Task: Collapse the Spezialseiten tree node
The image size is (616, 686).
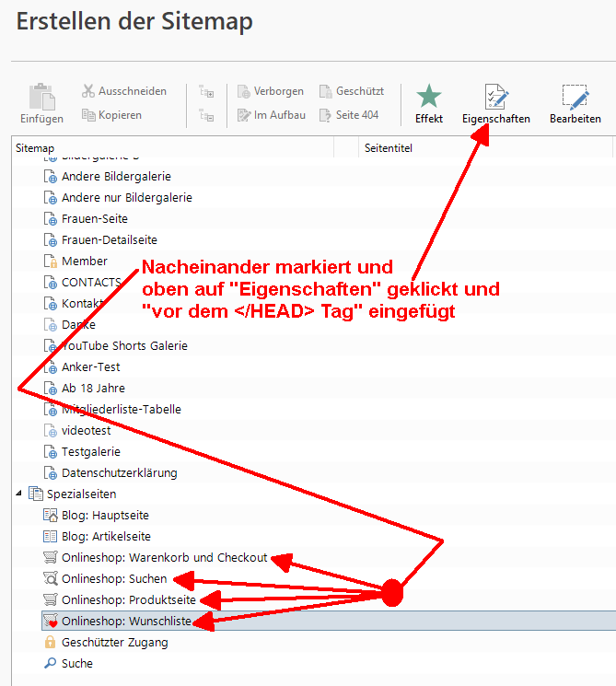Action: click(19, 494)
